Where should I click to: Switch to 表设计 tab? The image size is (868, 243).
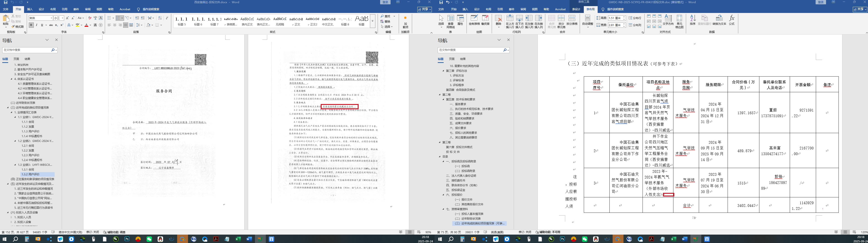576,9
